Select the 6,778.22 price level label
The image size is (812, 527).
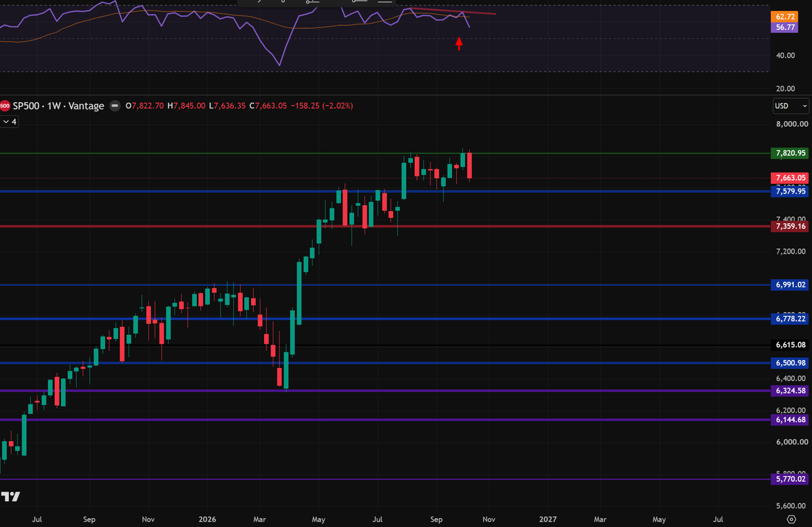pos(790,318)
